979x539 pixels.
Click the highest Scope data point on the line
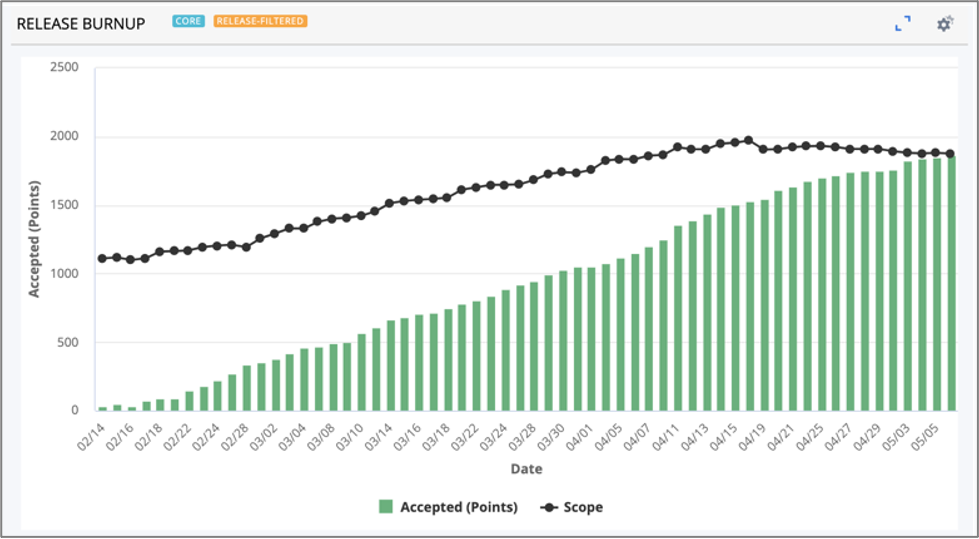(x=748, y=141)
